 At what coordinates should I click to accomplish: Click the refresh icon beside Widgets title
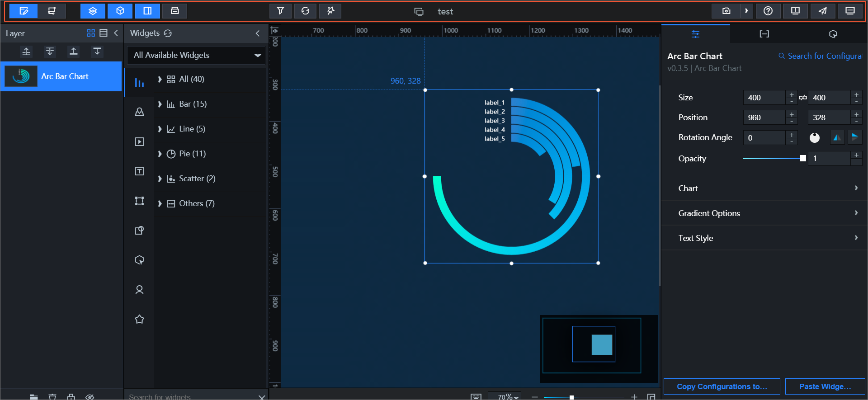click(x=168, y=33)
